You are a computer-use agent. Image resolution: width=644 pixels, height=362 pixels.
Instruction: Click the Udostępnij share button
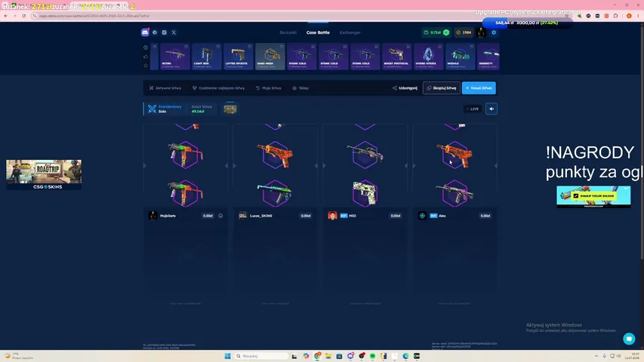(x=405, y=87)
